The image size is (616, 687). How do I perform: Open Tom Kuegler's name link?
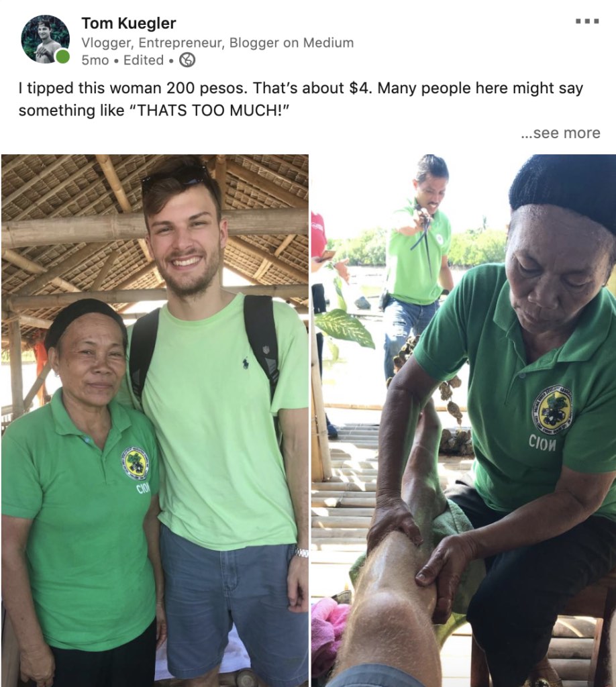[x=129, y=23]
